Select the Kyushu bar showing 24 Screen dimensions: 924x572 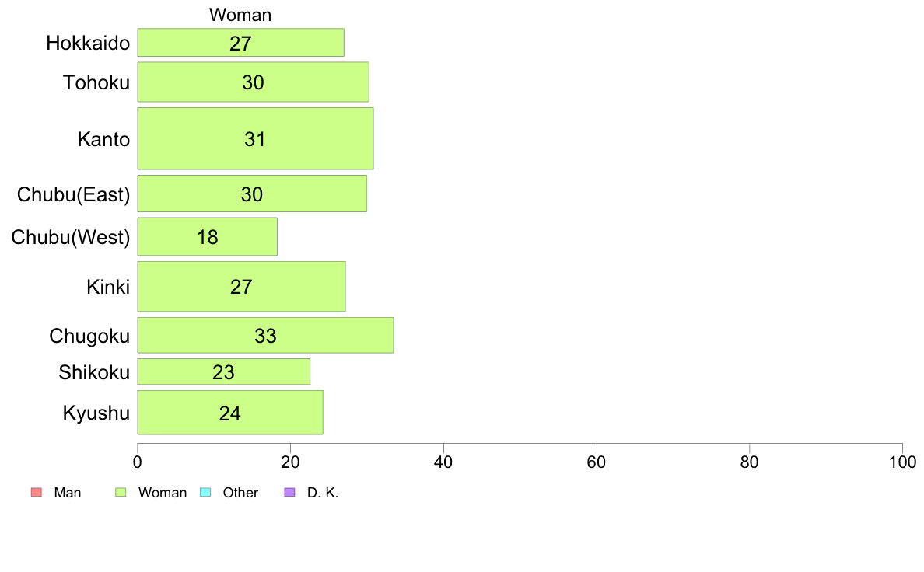(229, 413)
